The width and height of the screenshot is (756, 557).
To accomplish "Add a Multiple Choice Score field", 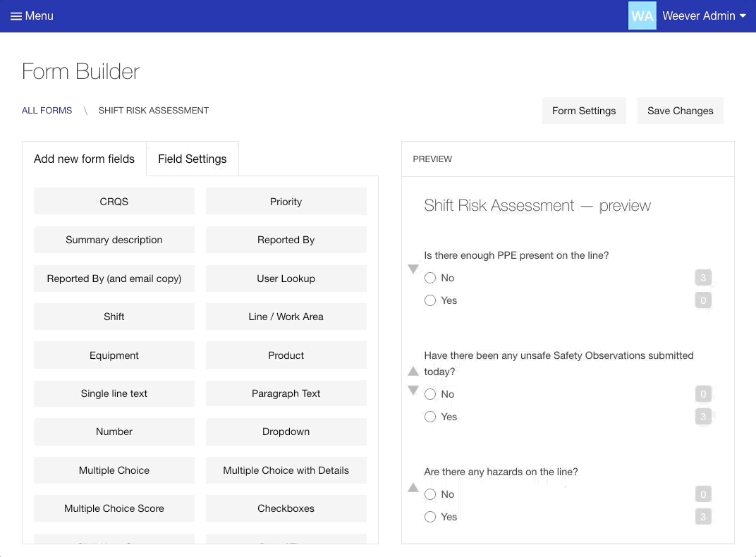I will pos(114,508).
